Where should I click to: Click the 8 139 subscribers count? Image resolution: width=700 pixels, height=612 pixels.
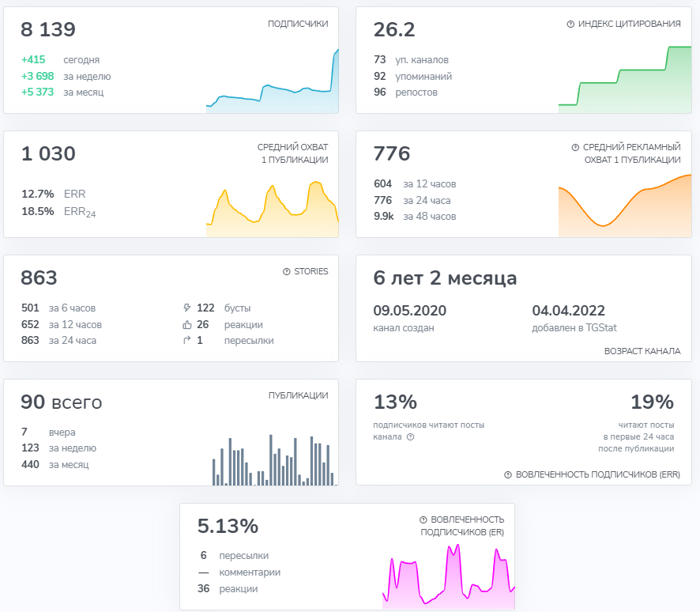pos(48,29)
